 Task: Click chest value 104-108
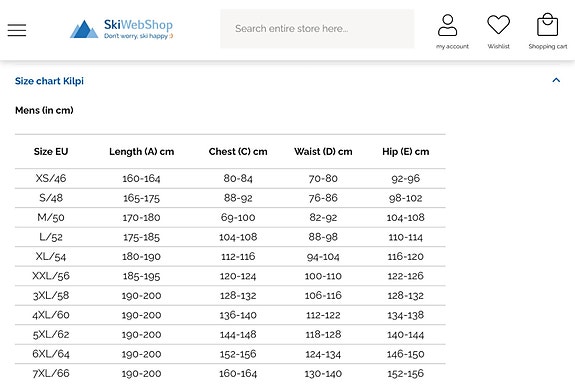(238, 237)
